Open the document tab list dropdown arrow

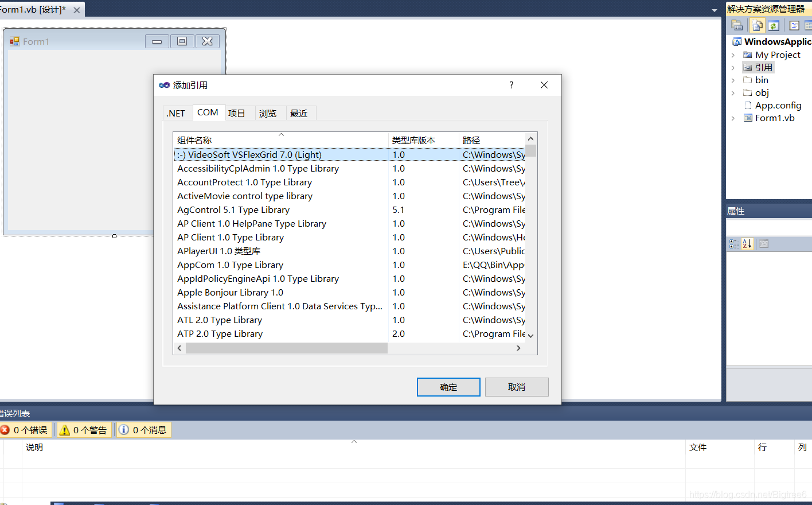[715, 10]
